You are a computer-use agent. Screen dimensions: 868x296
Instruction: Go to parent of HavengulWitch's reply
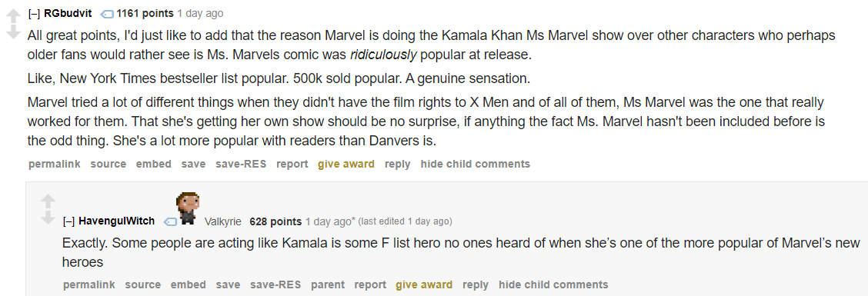click(x=328, y=284)
